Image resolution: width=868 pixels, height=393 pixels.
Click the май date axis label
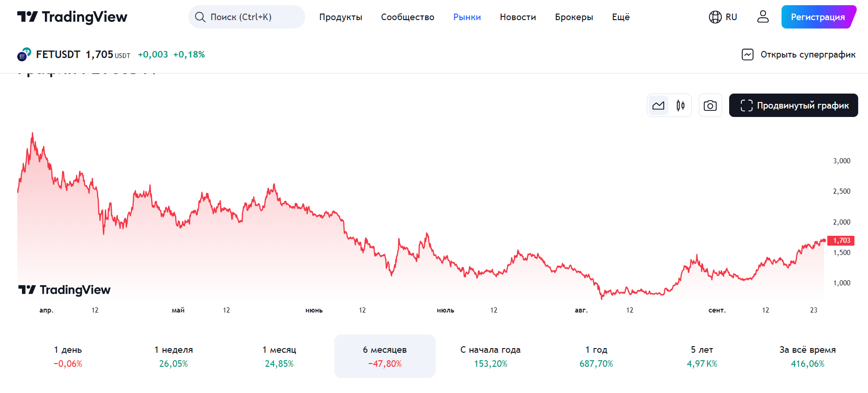tap(178, 310)
